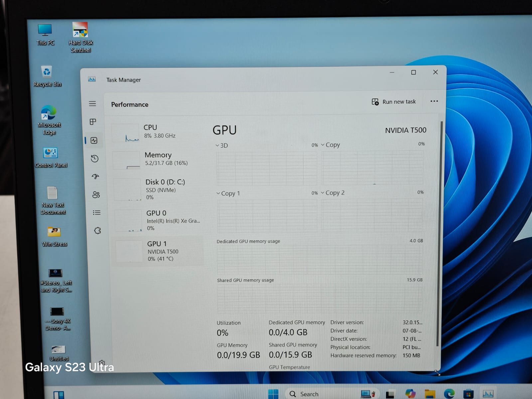Open File Explorer from the taskbar
Image resolution: width=532 pixels, height=399 pixels.
click(430, 394)
